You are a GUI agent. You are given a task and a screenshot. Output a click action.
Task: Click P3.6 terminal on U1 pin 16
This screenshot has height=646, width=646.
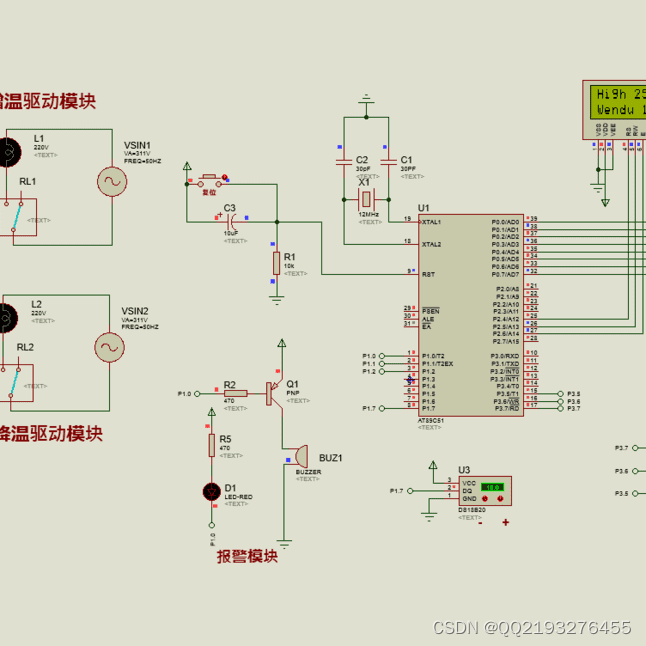pyautogui.click(x=560, y=401)
